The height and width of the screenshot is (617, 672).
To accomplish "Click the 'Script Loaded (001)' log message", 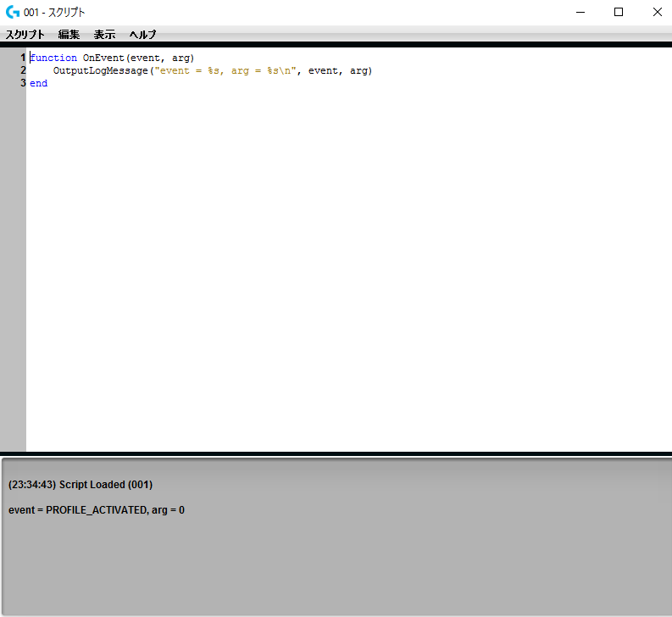I will pos(81,484).
